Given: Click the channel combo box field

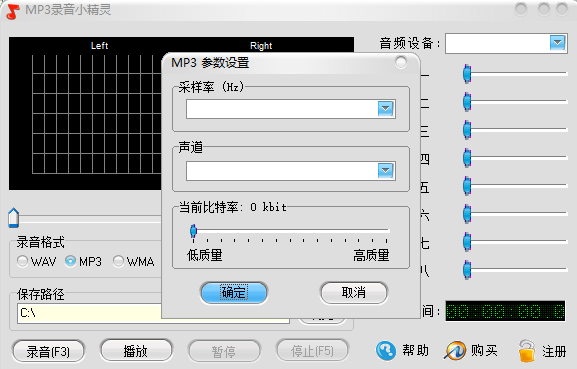Looking at the screenshot, I should [291, 171].
